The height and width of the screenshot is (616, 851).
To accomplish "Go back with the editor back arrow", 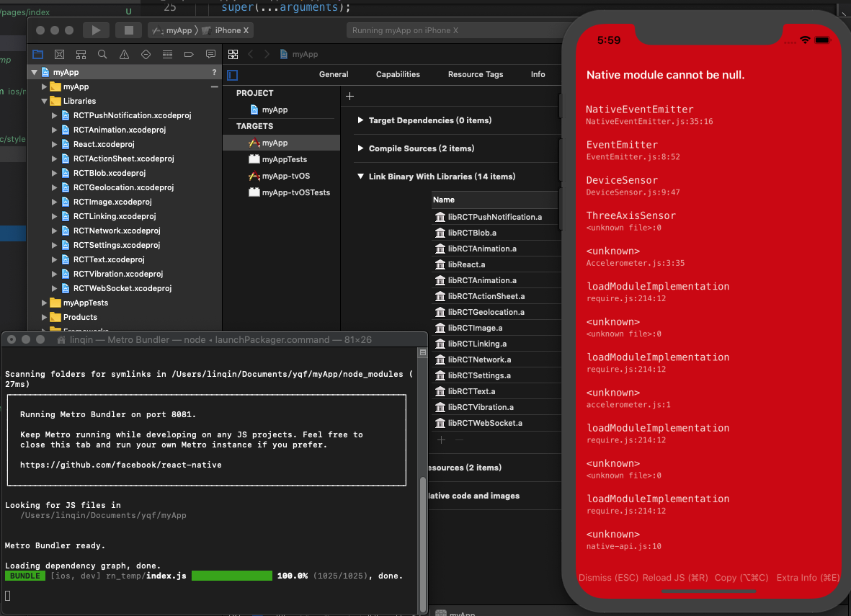I will coord(251,54).
